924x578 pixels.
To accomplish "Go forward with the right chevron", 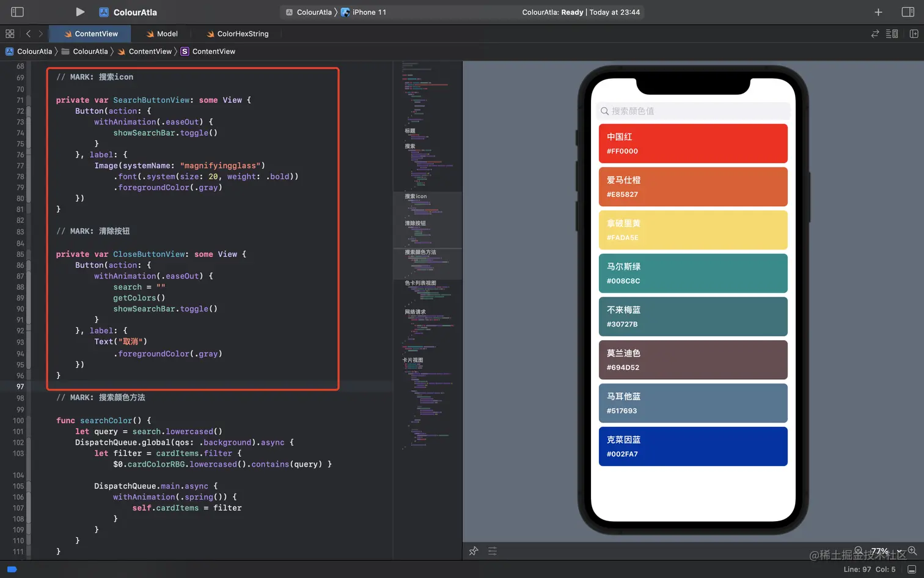I will pos(41,34).
